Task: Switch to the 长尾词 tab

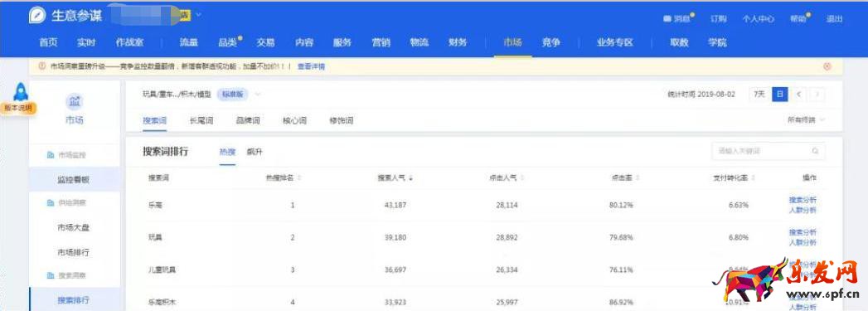Action: [201, 120]
